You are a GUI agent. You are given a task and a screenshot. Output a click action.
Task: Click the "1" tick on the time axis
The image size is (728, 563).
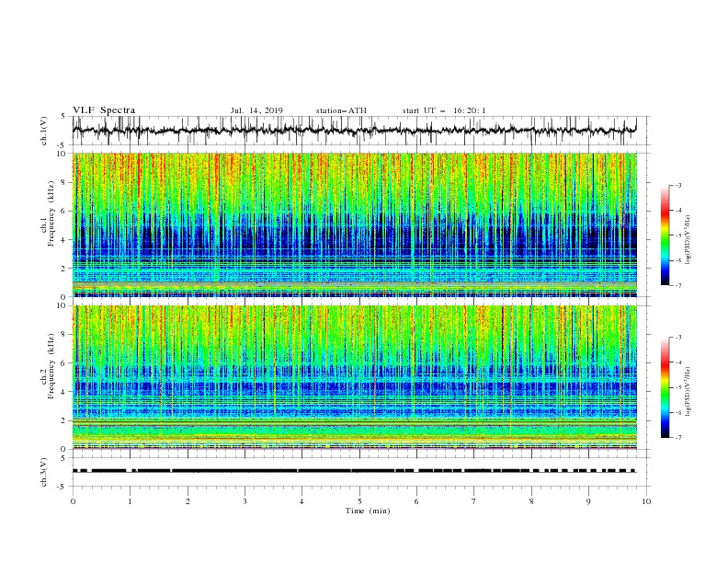[130, 501]
